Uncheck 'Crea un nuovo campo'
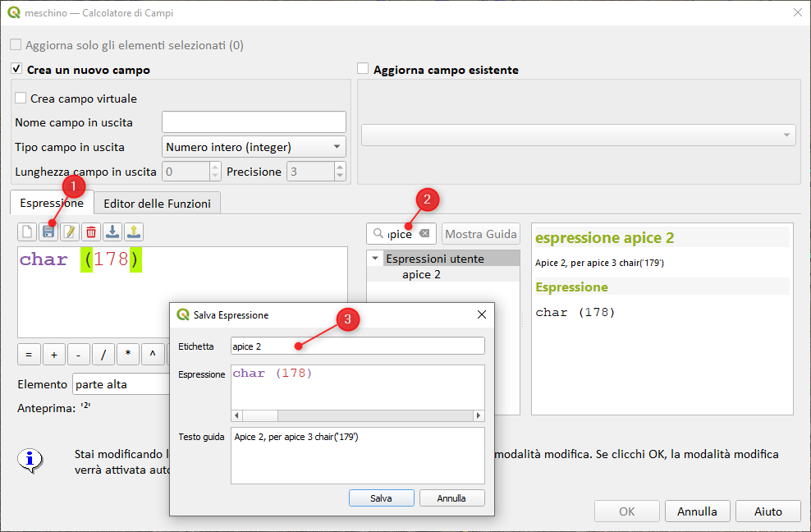Viewport: 811px width, 532px height. coord(16,70)
